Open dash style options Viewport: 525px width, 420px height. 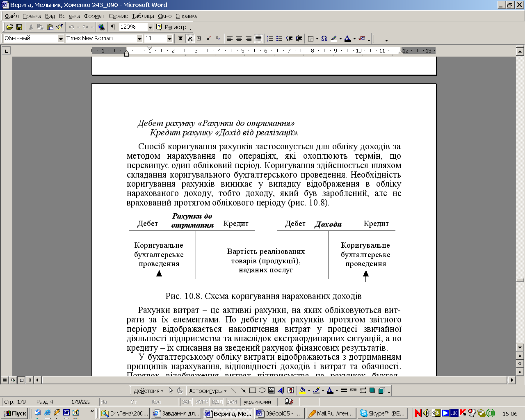353,390
